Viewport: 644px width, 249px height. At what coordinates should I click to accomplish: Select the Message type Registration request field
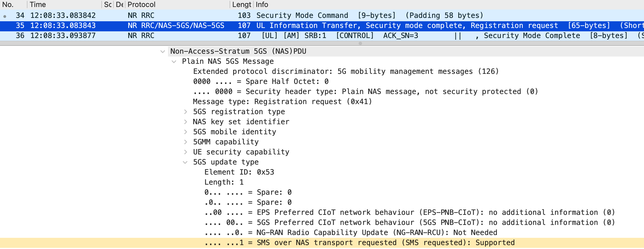282,102
